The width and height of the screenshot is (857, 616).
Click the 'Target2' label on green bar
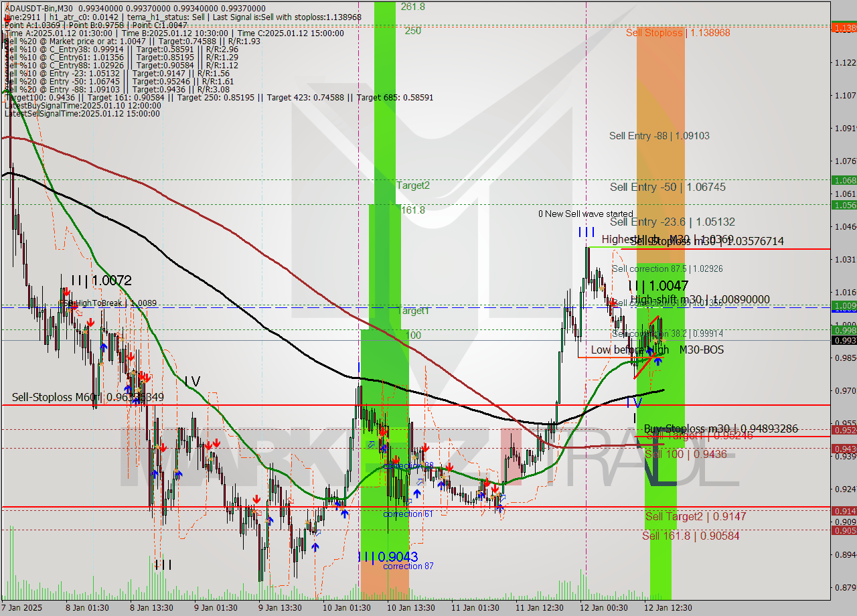point(412,185)
